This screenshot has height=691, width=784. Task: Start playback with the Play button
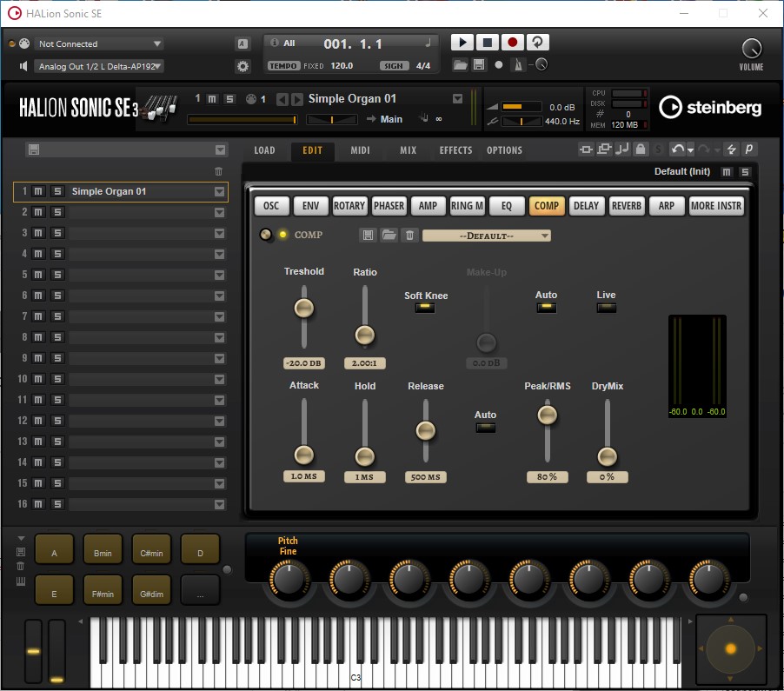coord(462,43)
